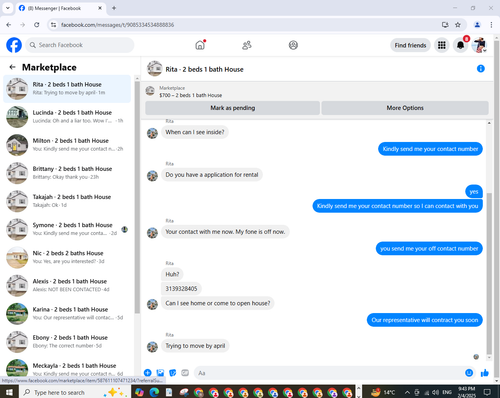Open the notifications bell icon
This screenshot has width=500, height=398.
click(460, 45)
